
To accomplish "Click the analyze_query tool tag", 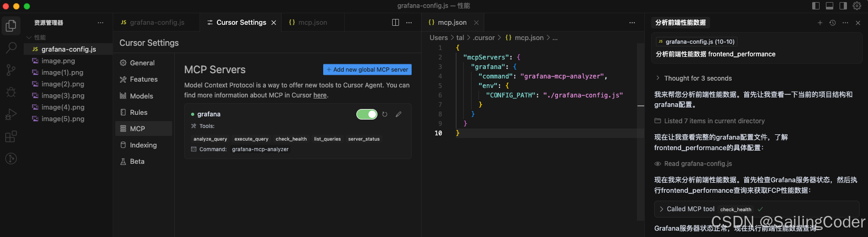I will (210, 139).
